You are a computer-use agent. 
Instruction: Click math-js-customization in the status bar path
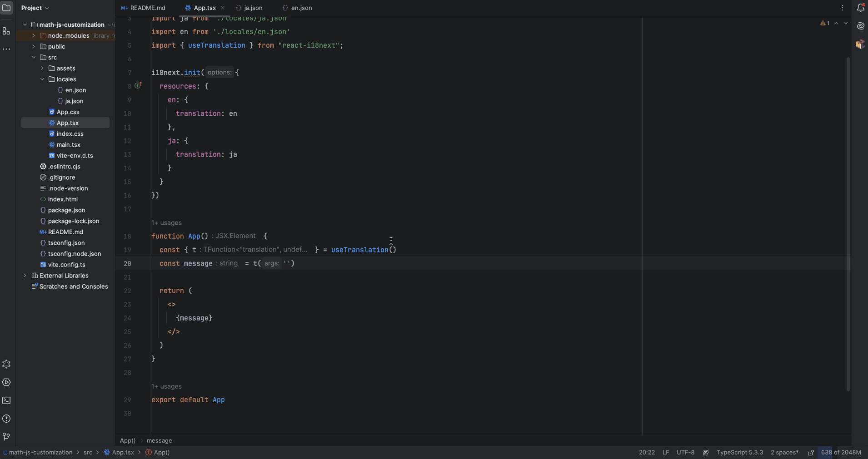[38, 453]
